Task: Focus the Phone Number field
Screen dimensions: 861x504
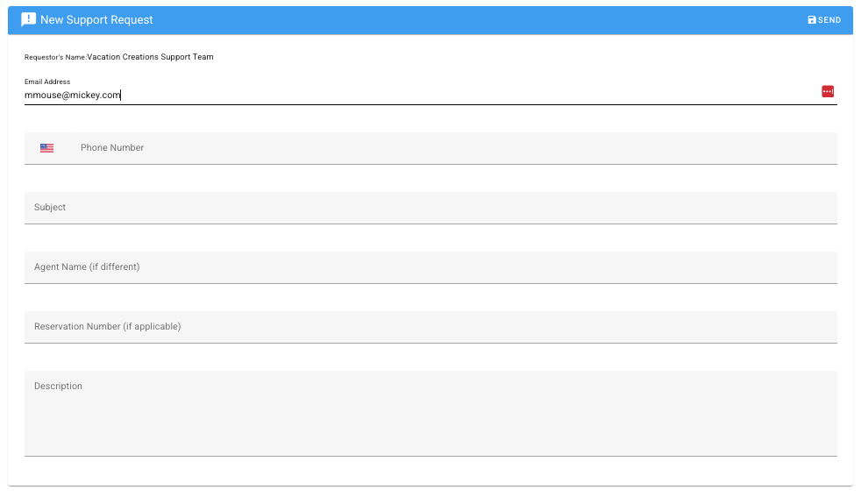Action: pyautogui.click(x=453, y=148)
